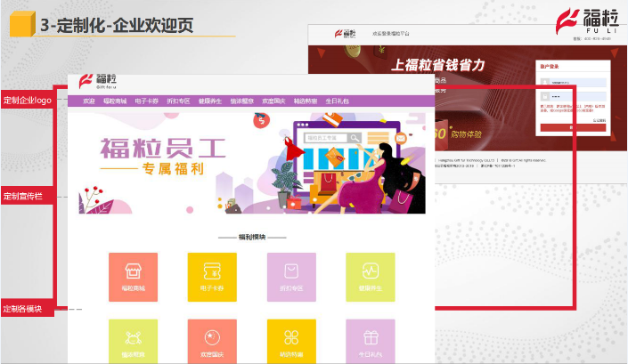The width and height of the screenshot is (628, 364).
Task: Click the slide title 3-定制化-企业欢迎页
Action: 117,25
